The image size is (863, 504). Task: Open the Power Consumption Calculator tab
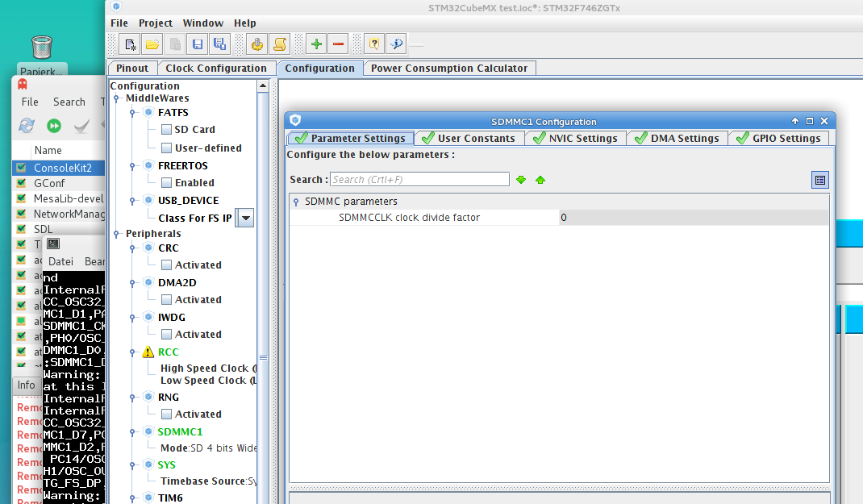pyautogui.click(x=449, y=69)
